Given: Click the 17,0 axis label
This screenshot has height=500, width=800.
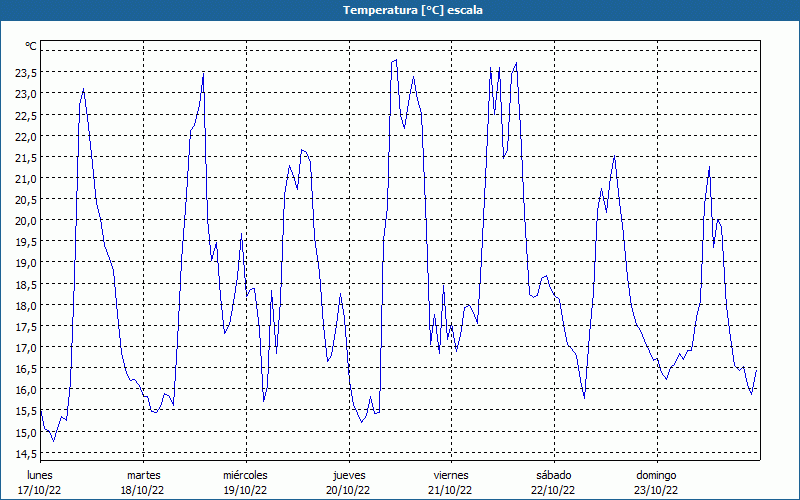Looking at the screenshot, I should [x=26, y=347].
